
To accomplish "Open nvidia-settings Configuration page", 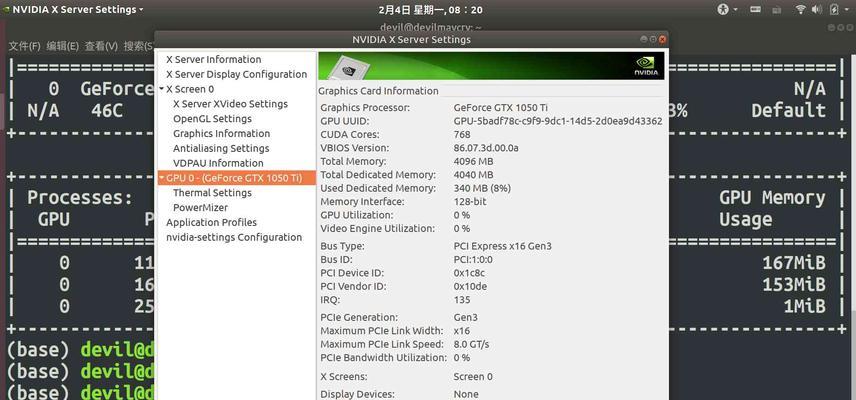I will pyautogui.click(x=234, y=237).
